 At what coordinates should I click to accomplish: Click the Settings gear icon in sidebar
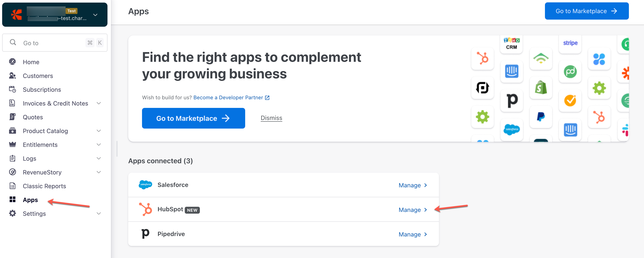pyautogui.click(x=13, y=214)
